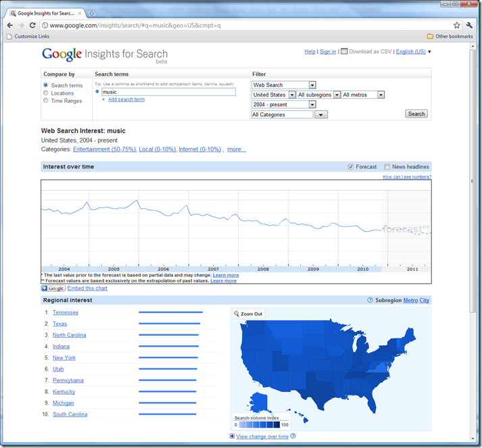Click the Google logo

[62, 54]
